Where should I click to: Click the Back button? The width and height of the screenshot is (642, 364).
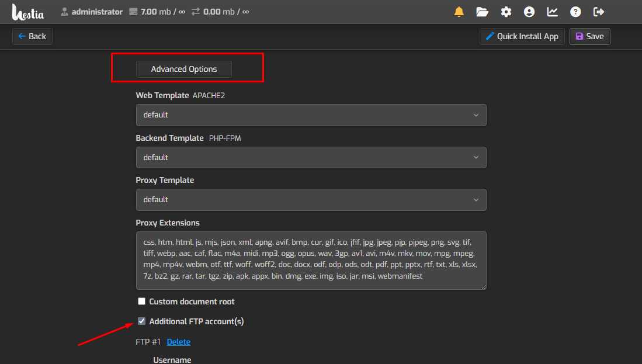32,36
